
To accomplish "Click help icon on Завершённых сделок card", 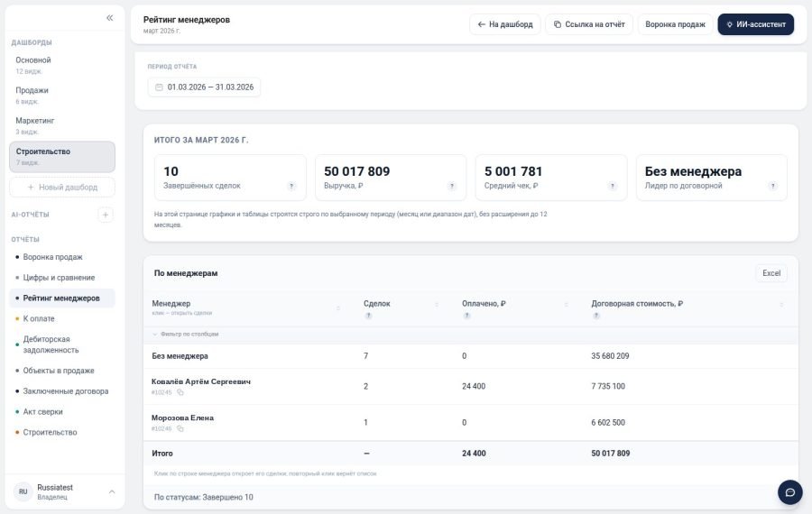I will pyautogui.click(x=291, y=187).
